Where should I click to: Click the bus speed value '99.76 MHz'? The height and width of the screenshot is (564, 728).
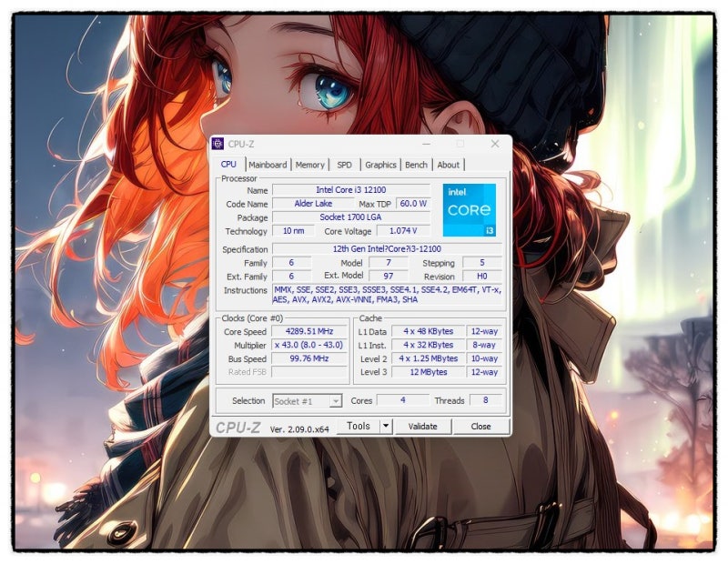[x=309, y=358]
